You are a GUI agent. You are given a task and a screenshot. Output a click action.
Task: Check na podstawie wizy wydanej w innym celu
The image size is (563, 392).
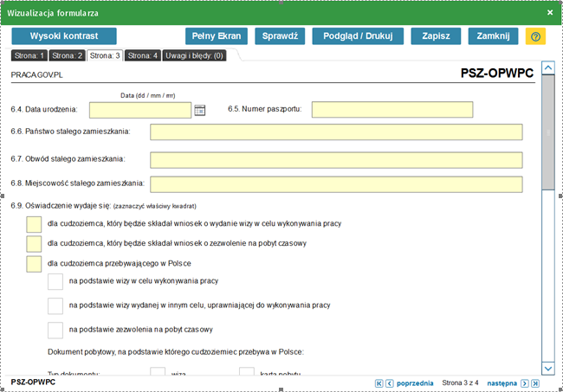(x=55, y=306)
